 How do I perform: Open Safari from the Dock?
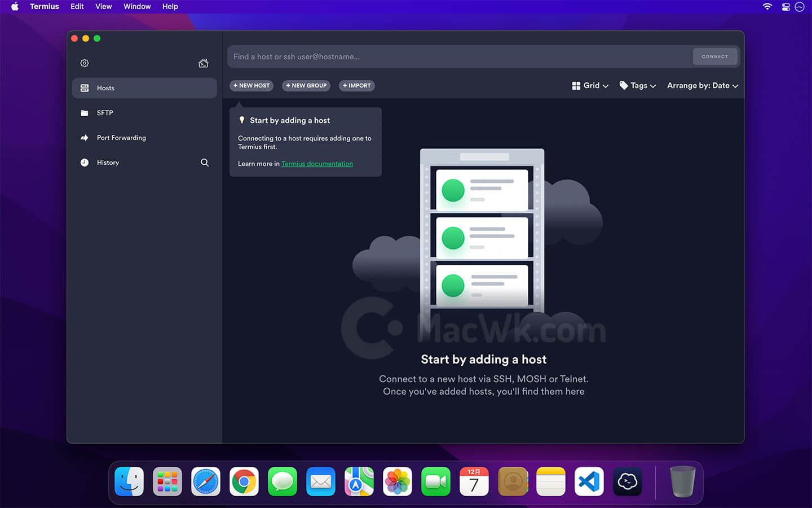click(206, 481)
